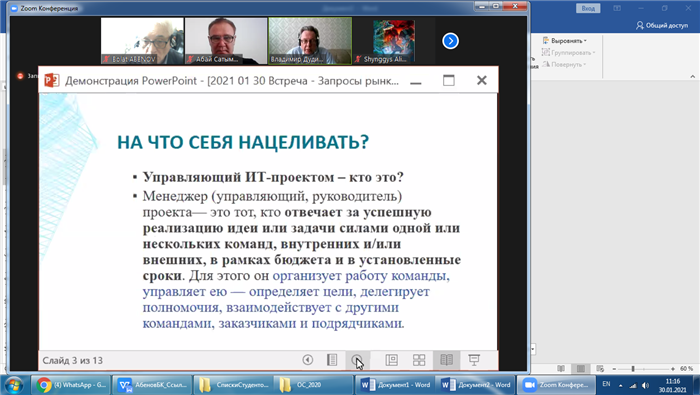Expand the Повернуть dropdown

[565, 64]
